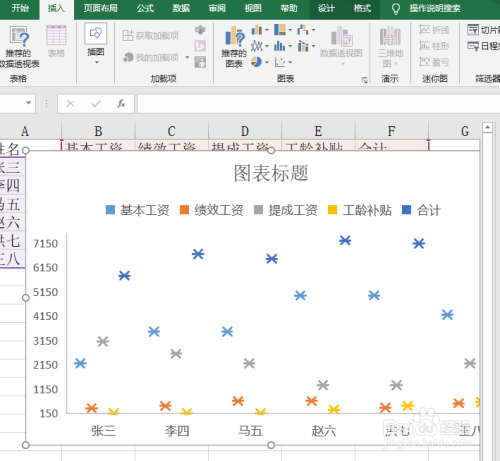Click the formula bar options dots handle
Viewport: 500px width, 461px height.
tap(46, 104)
